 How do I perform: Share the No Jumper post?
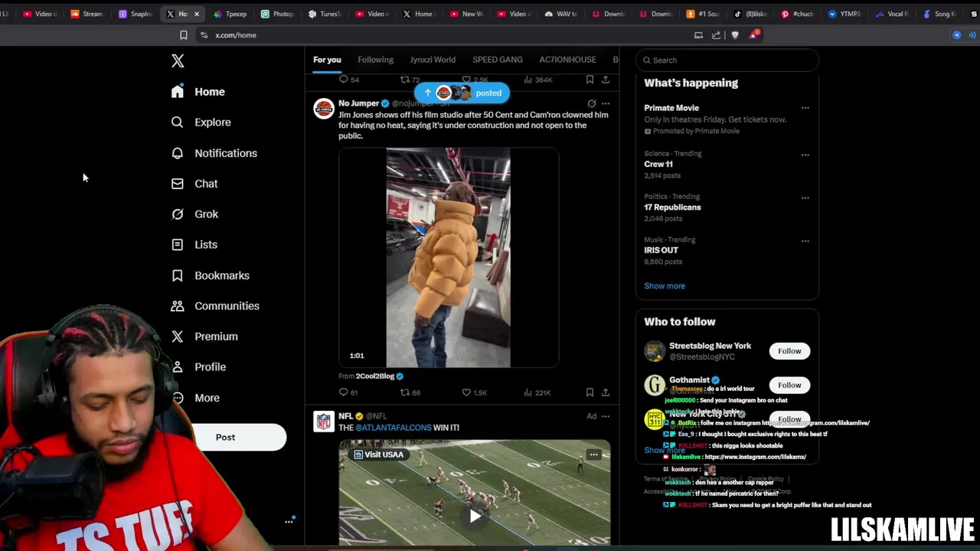(x=606, y=393)
